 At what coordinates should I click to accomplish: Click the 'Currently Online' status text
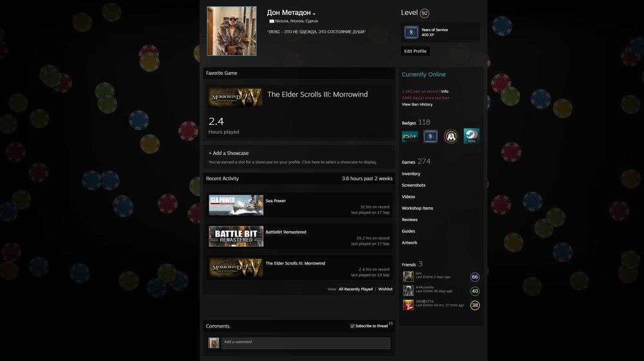pyautogui.click(x=424, y=74)
